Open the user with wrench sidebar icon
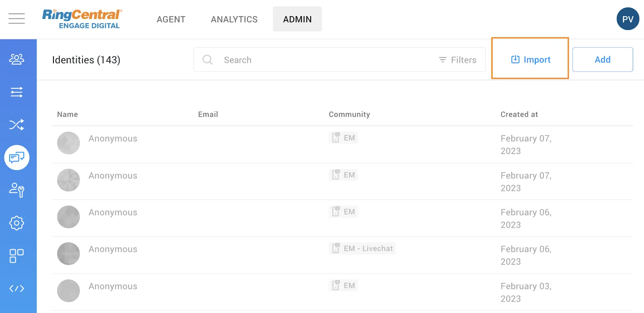Screen dimensions: 644x313 [17, 190]
